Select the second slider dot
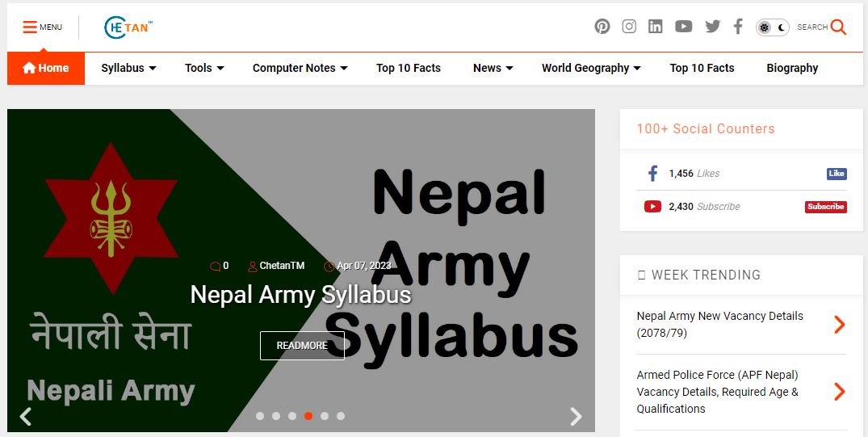The image size is (868, 437). 276,416
